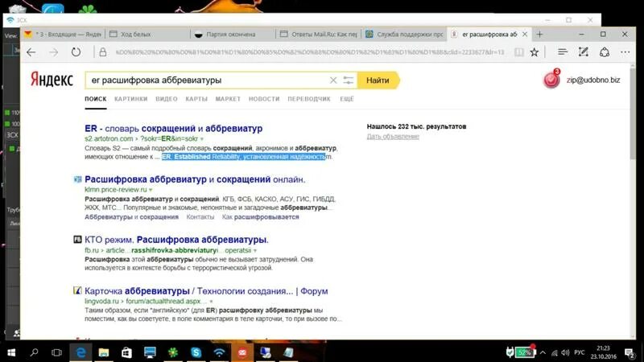Expand dropdown arrow next to lingvoda.ru URL
Image resolution: width=644 pixels, height=362 pixels.
[x=211, y=302]
